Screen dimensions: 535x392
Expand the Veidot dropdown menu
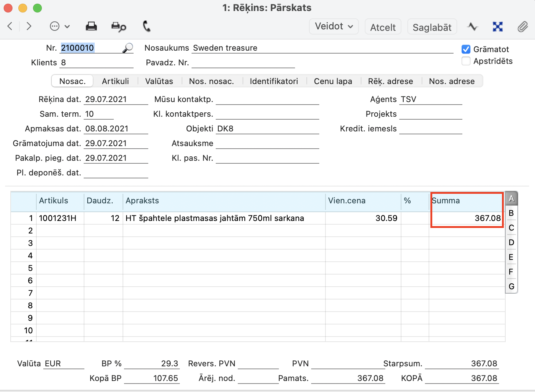pos(334,26)
